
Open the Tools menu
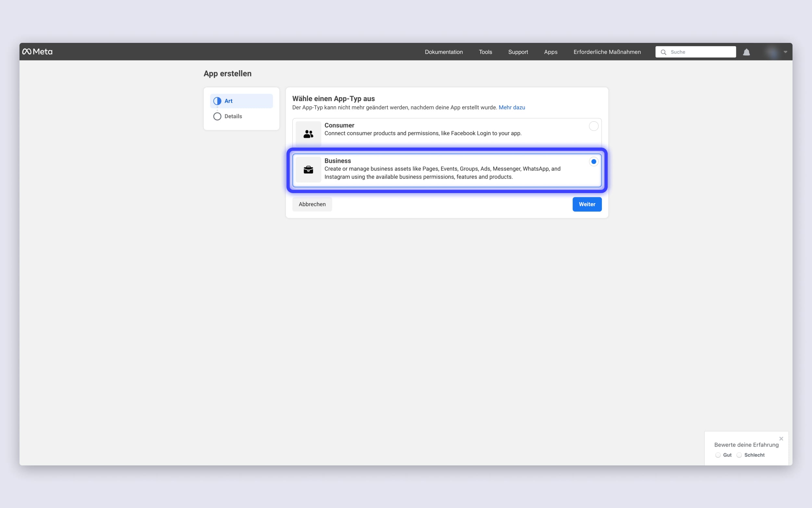[485, 52]
